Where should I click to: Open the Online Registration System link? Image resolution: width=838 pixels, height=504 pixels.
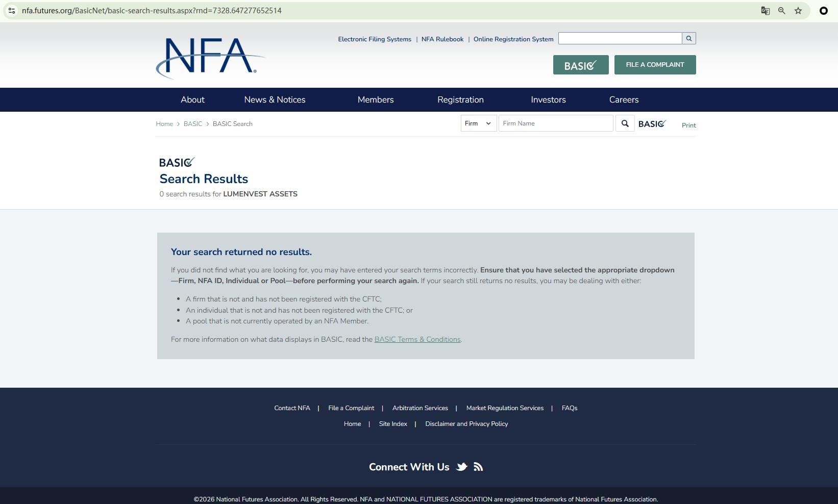pyautogui.click(x=513, y=39)
